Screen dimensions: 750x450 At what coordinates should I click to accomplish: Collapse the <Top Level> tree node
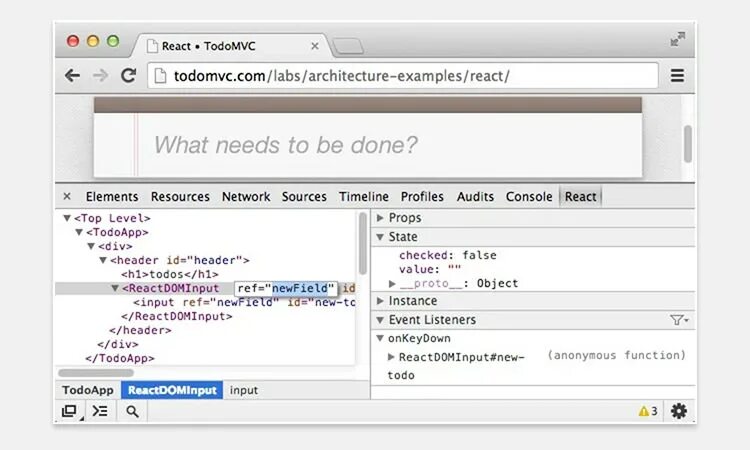pos(67,218)
